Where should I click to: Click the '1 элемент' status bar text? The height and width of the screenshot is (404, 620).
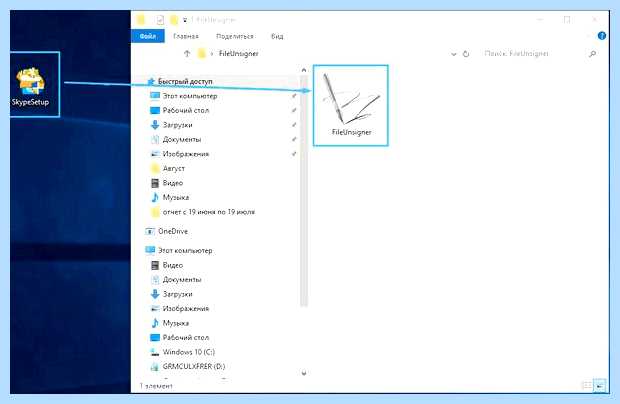click(x=156, y=385)
